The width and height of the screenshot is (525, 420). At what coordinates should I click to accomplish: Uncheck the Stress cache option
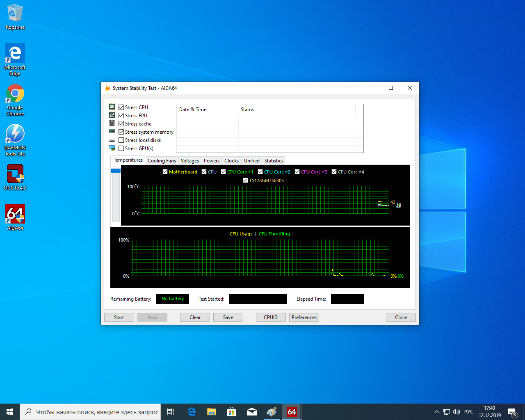click(121, 123)
